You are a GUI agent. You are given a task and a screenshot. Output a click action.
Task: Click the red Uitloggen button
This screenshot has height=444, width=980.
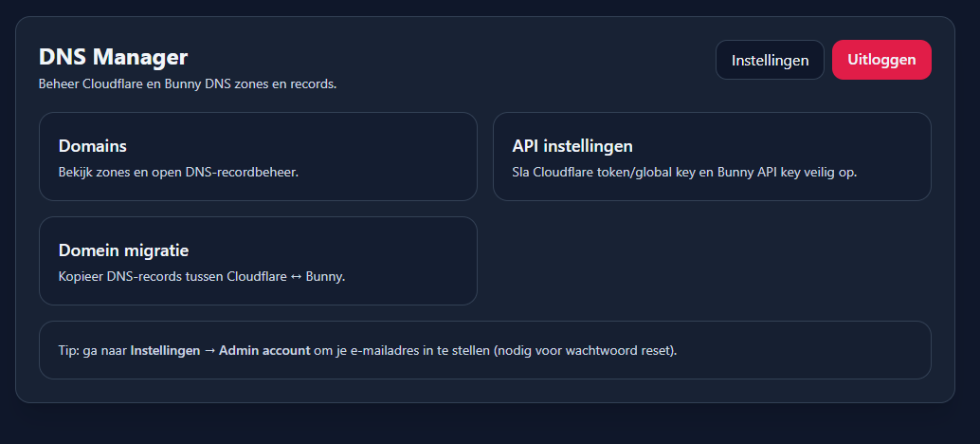pyautogui.click(x=881, y=60)
